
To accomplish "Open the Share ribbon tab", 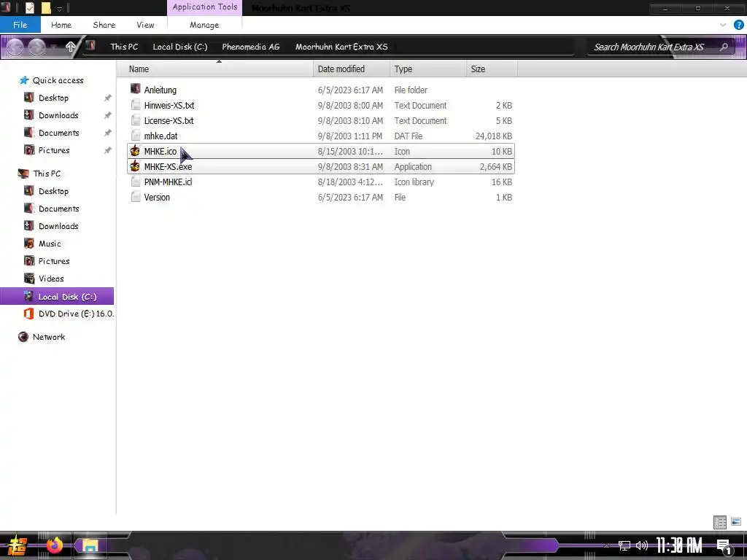I will click(104, 25).
